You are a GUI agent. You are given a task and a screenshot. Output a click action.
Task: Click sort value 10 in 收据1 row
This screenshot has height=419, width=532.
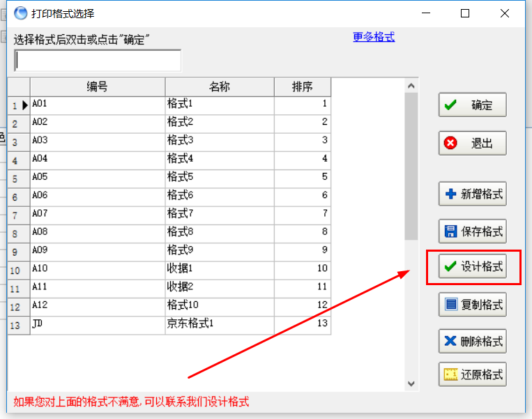click(x=303, y=271)
